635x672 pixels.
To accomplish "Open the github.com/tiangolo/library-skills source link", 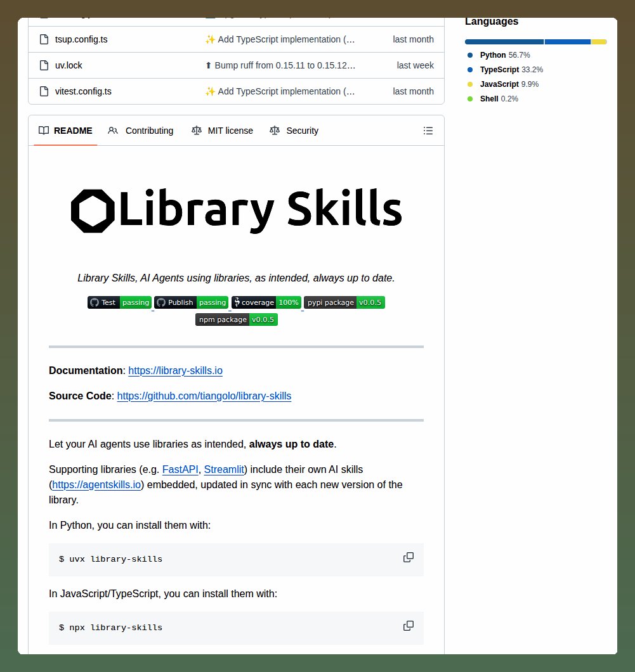I will (204, 396).
